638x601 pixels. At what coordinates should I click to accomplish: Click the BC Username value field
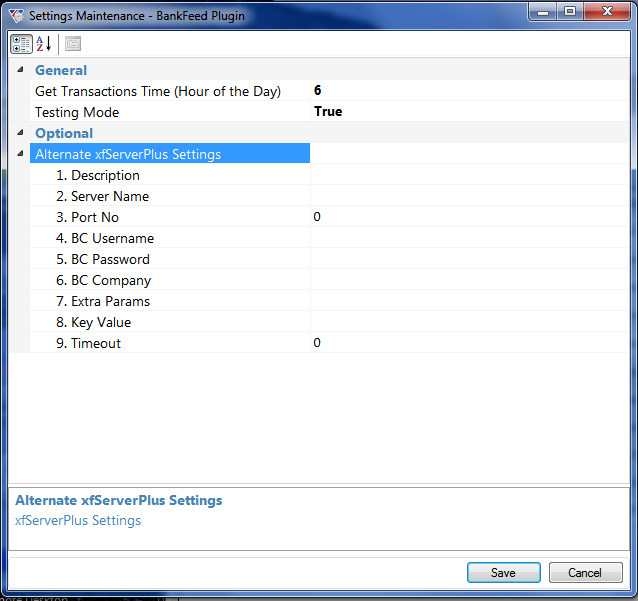pos(470,238)
